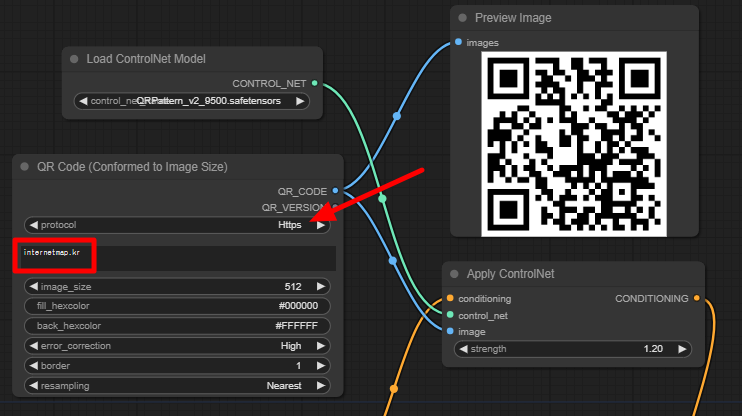This screenshot has width=742, height=416.
Task: Edit back_hexcolor #FFFFFF field
Action: pos(177,326)
